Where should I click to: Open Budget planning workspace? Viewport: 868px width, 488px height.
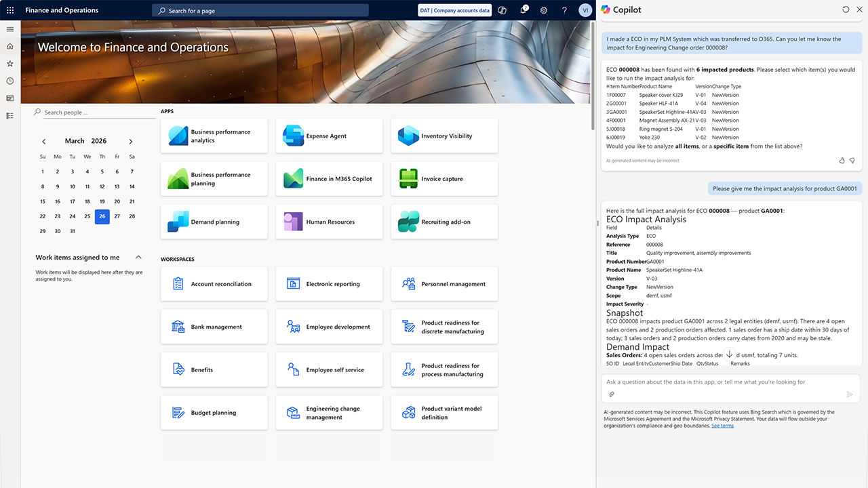[x=214, y=413]
